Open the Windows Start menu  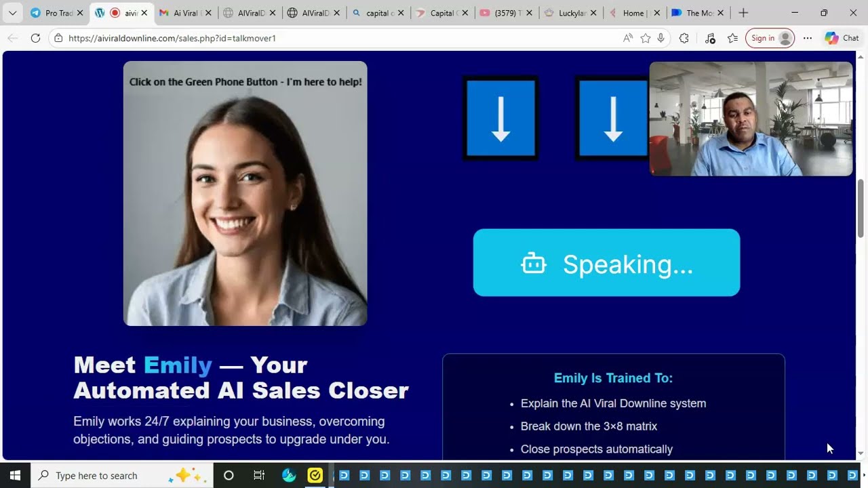pos(15,475)
